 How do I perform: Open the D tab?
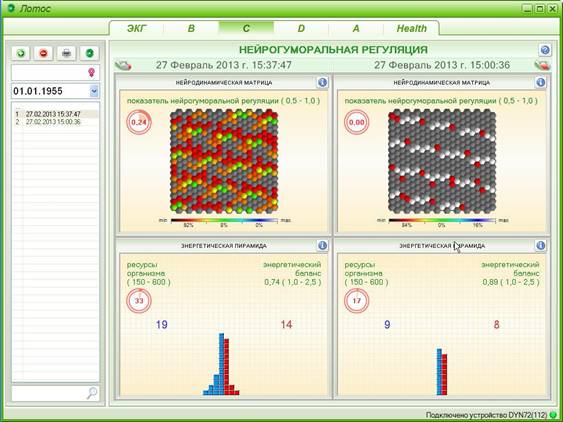pyautogui.click(x=301, y=28)
